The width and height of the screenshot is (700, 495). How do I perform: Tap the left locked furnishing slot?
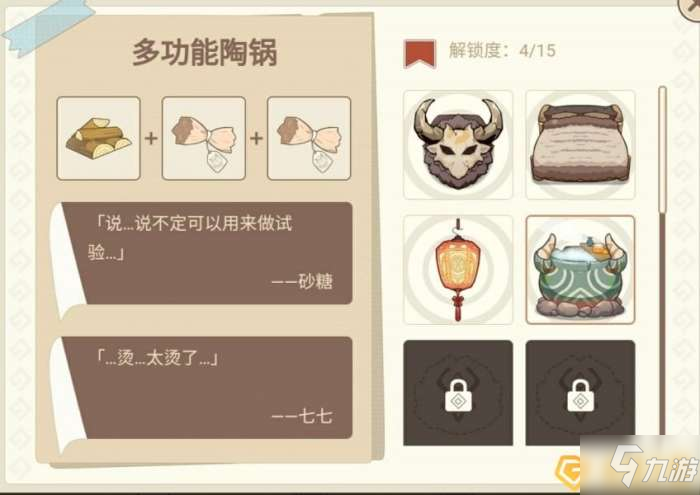point(458,393)
